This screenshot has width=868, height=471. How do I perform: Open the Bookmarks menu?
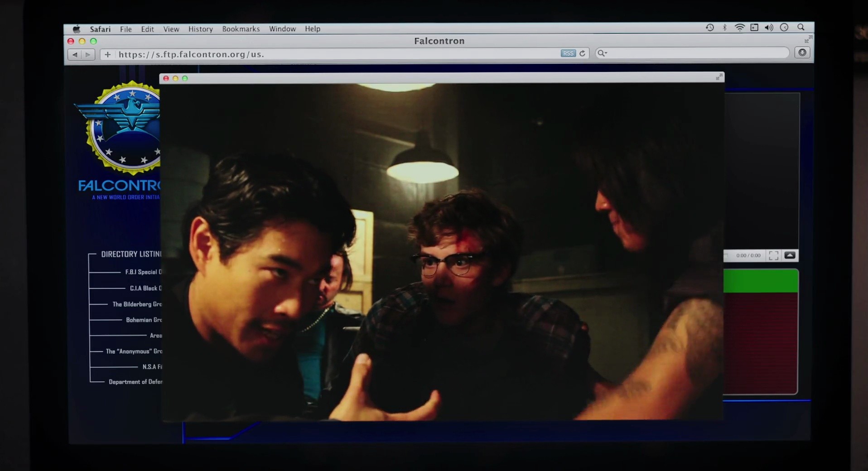coord(241,29)
